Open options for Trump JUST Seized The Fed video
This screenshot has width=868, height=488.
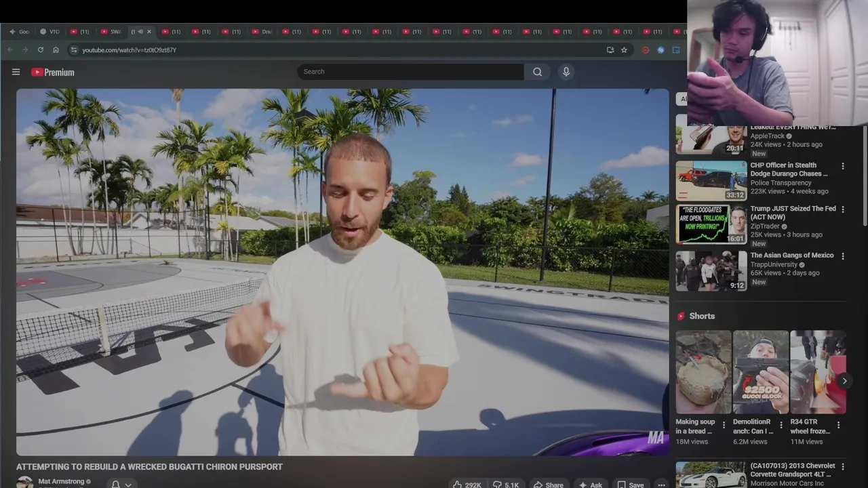pyautogui.click(x=843, y=209)
